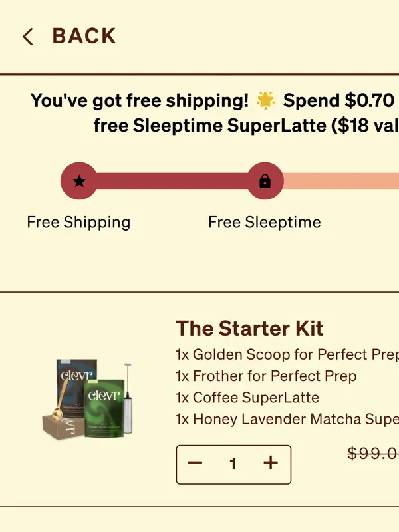Tap the BACK text link
The width and height of the screenshot is (399, 532).
click(x=84, y=37)
